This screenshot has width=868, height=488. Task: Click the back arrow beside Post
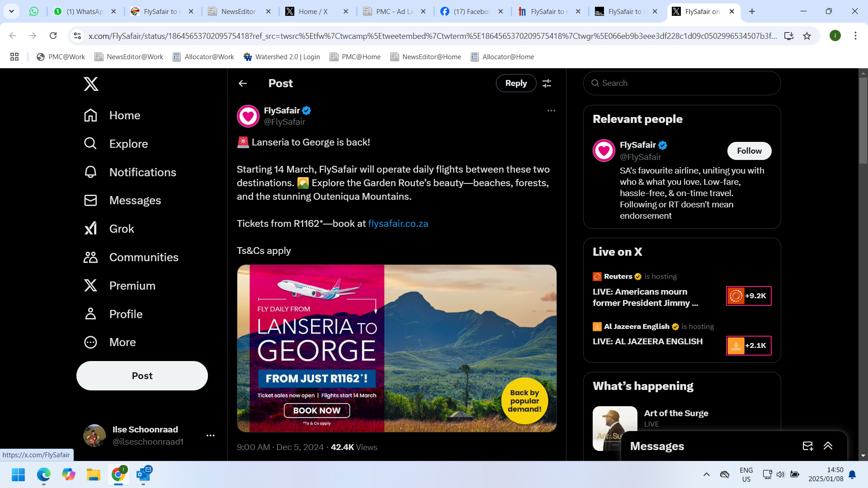point(243,83)
